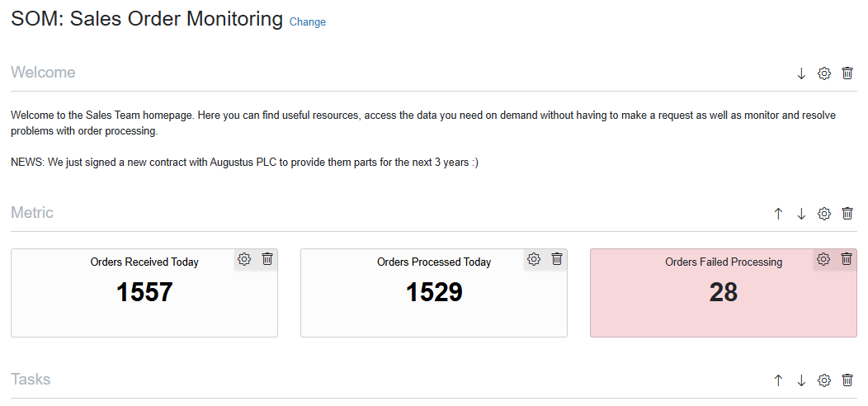Click the Change link beside the title
The height and width of the screenshot is (406, 868).
point(307,22)
